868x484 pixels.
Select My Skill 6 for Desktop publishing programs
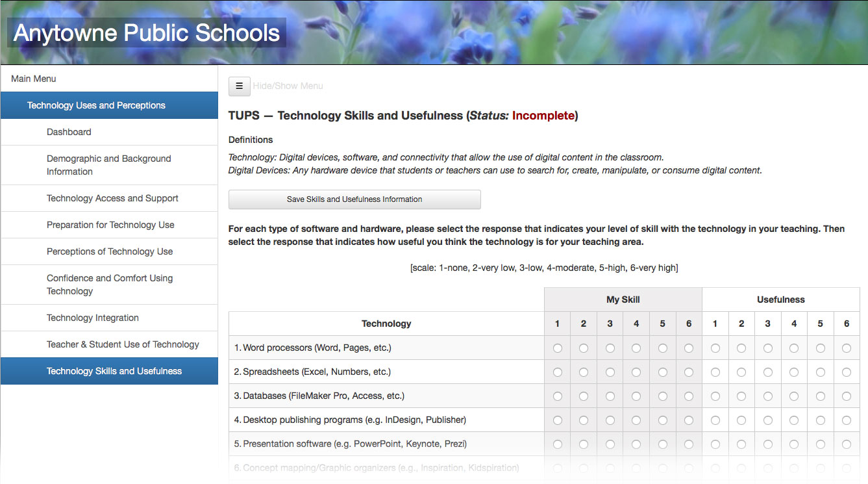pyautogui.click(x=689, y=420)
